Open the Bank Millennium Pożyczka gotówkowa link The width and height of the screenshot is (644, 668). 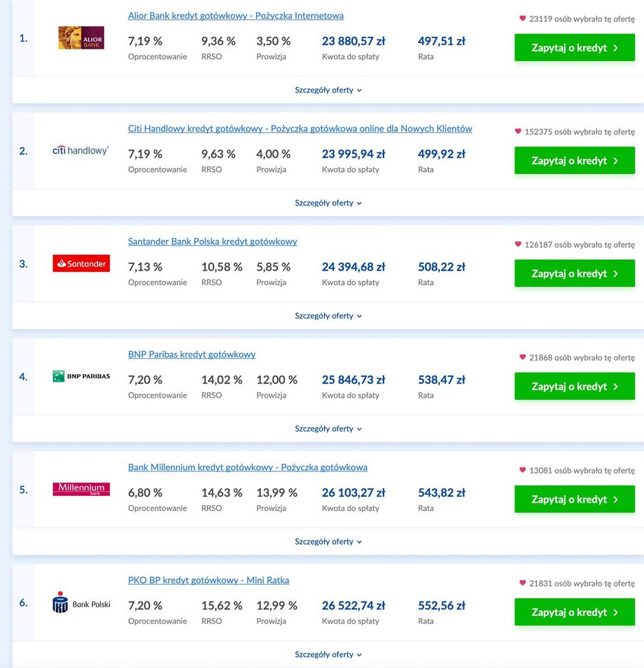(x=247, y=467)
